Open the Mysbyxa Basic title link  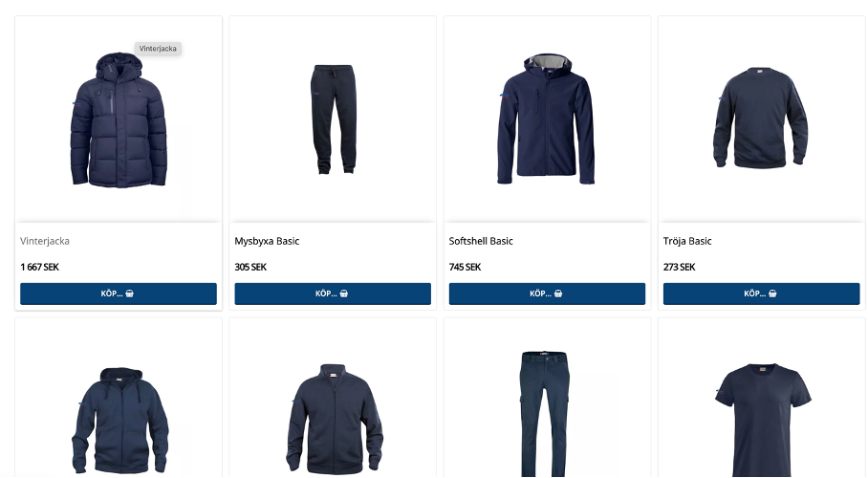(x=267, y=241)
